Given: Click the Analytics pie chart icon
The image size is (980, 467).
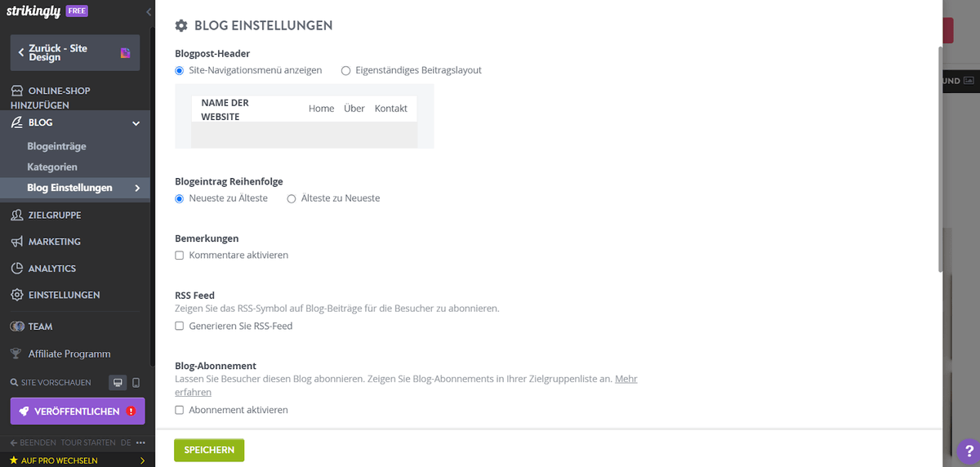Looking at the screenshot, I should 16,269.
